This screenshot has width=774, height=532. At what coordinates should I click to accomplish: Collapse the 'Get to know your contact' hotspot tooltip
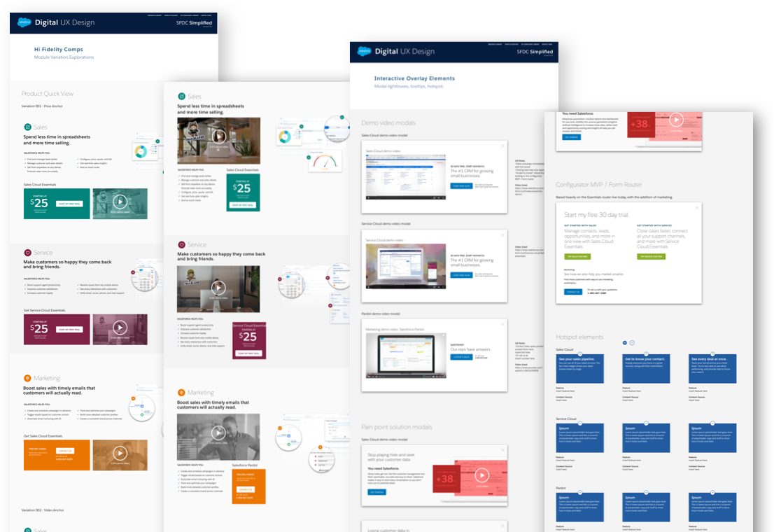pos(646,353)
